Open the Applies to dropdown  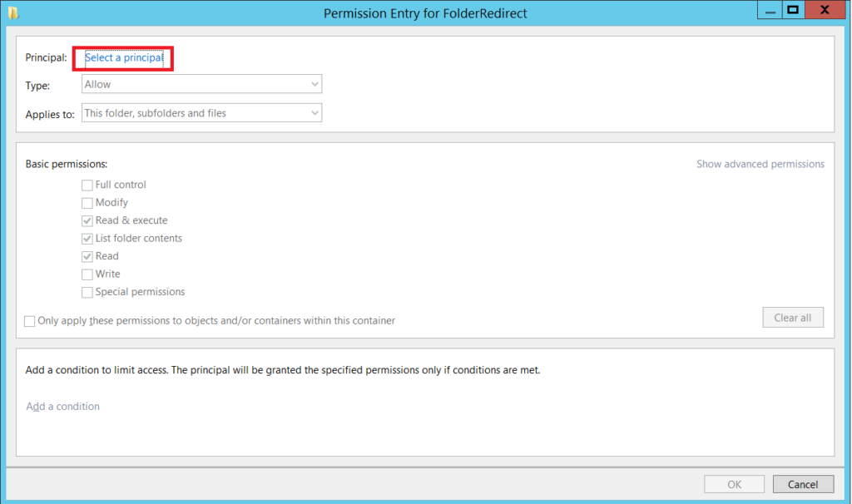[x=201, y=112]
